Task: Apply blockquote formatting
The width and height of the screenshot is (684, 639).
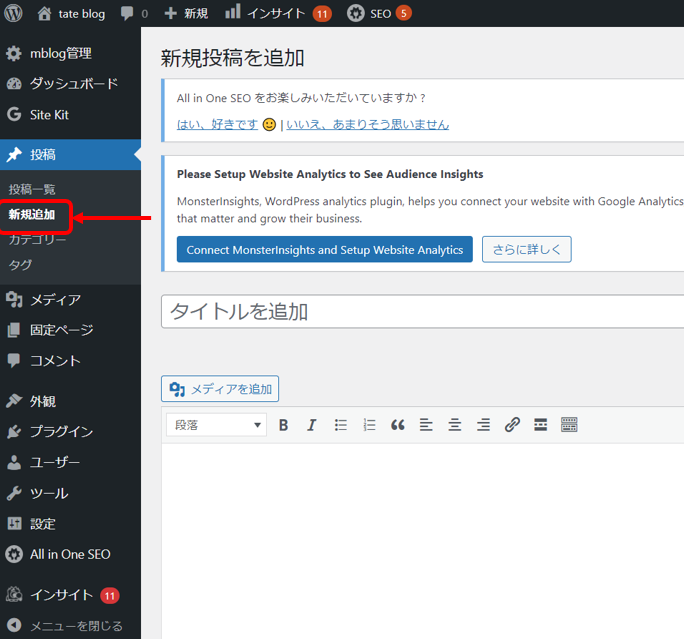Action: (x=397, y=425)
